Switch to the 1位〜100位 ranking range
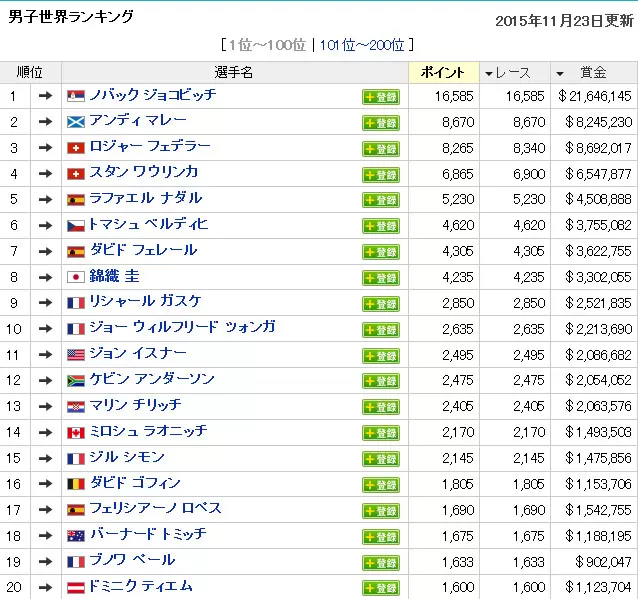638x599 pixels. point(267,45)
